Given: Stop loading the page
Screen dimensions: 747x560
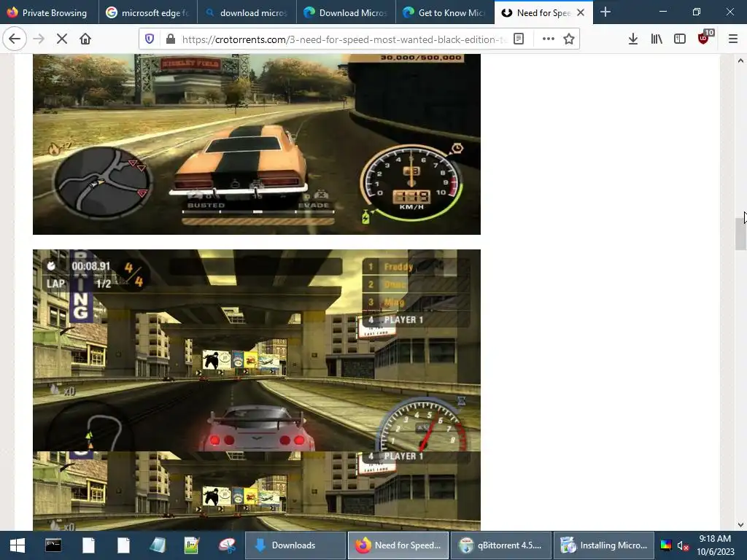Looking at the screenshot, I should (x=62, y=39).
